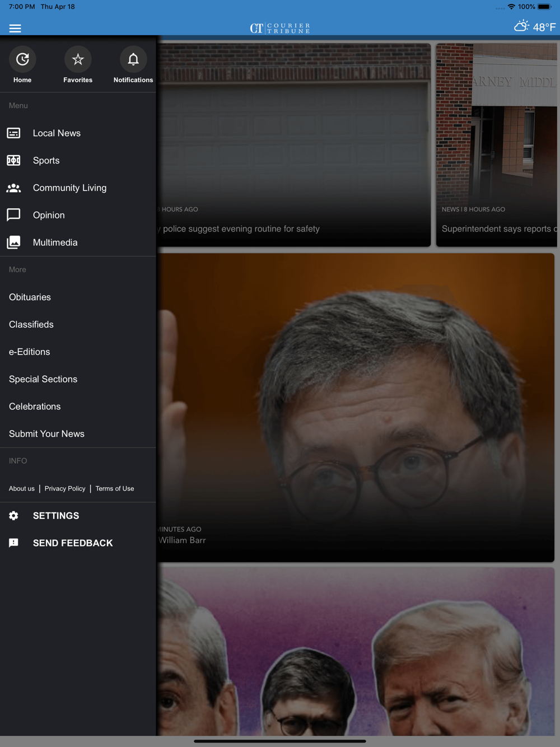Open Notifications bell icon

tap(133, 59)
